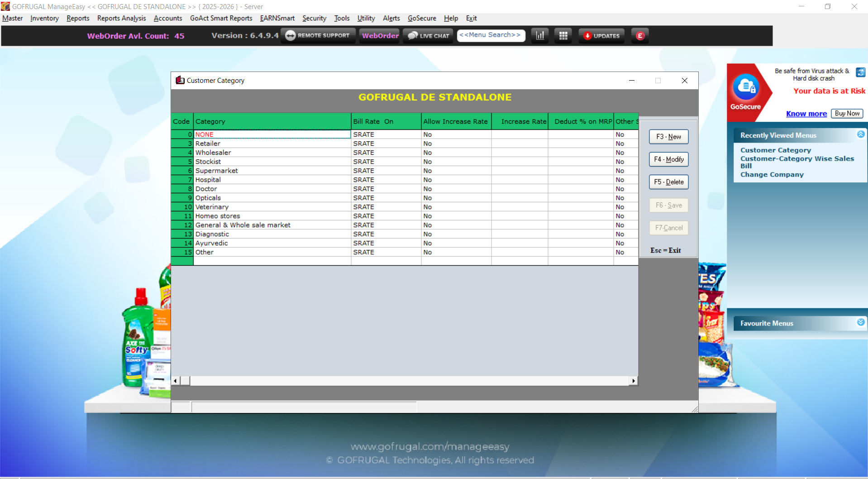Open Customer-Category Wise Sales Bill link

coord(797,162)
